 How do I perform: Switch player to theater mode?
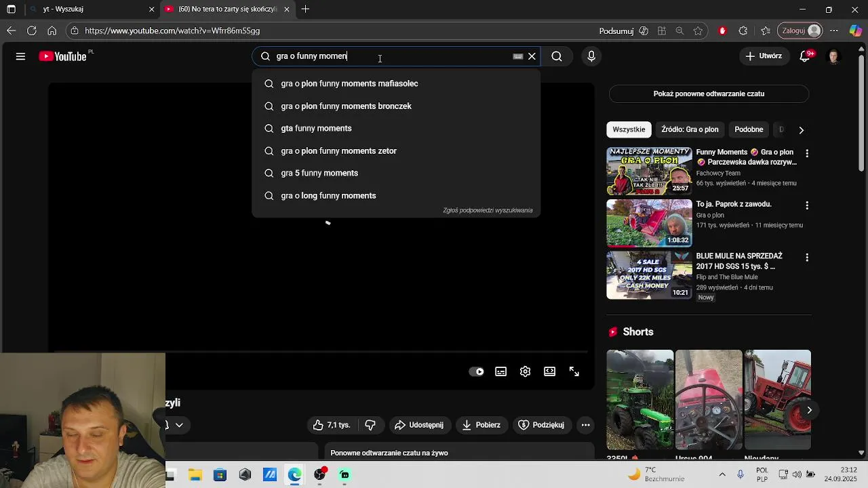coord(550,371)
